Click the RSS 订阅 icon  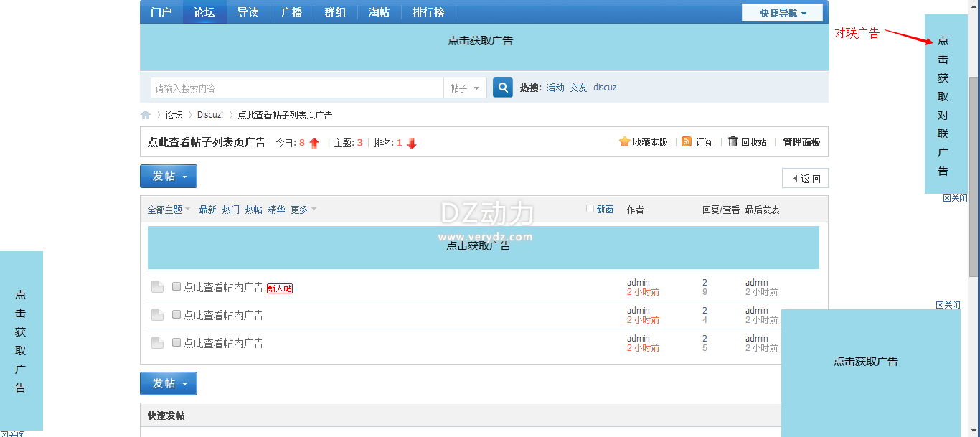click(x=687, y=142)
